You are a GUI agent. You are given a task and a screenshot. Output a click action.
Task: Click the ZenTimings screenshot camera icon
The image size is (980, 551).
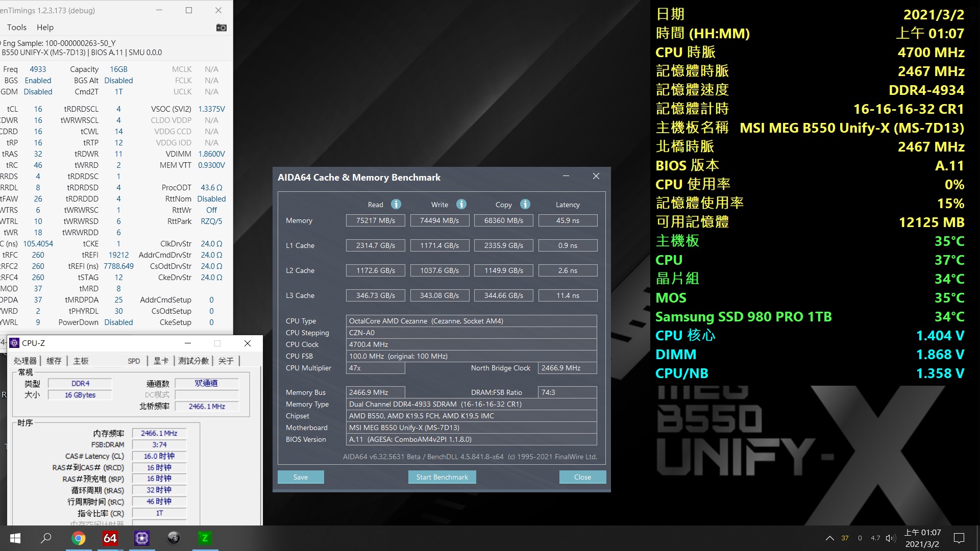[x=221, y=28]
